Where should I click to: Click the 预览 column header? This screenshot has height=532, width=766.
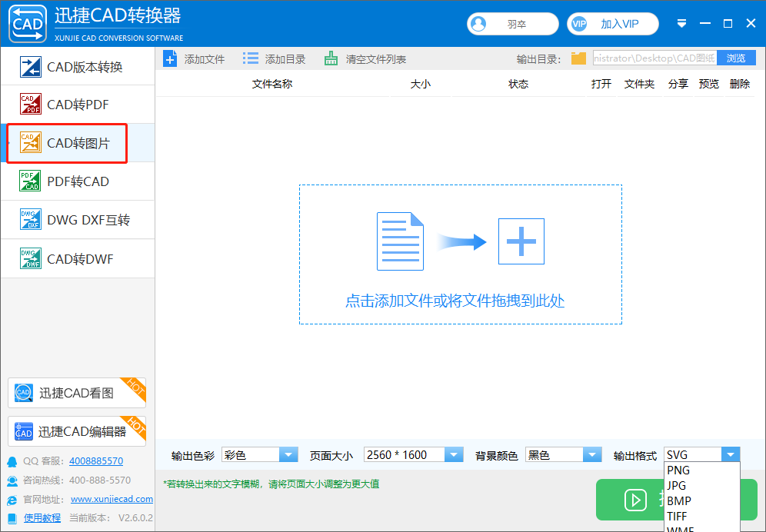click(x=709, y=84)
